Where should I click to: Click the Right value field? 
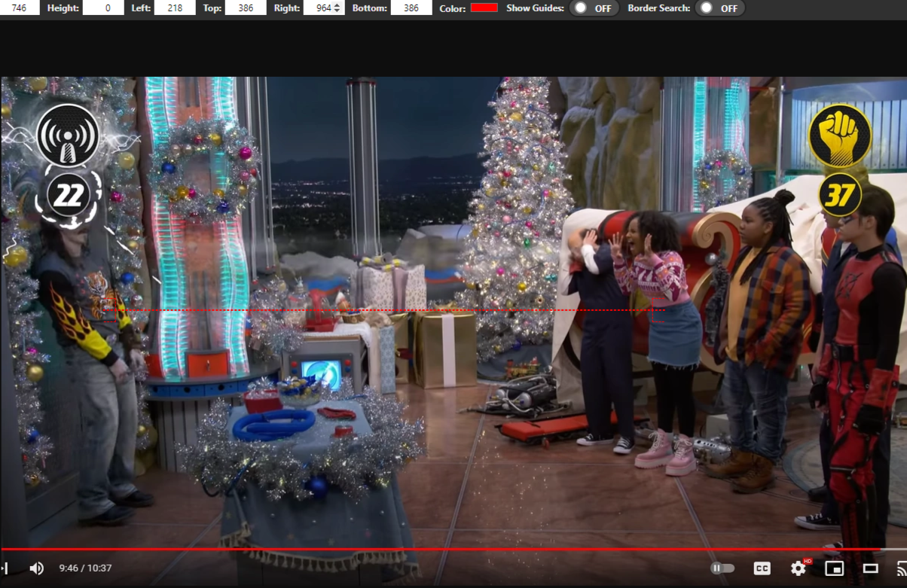(x=323, y=8)
